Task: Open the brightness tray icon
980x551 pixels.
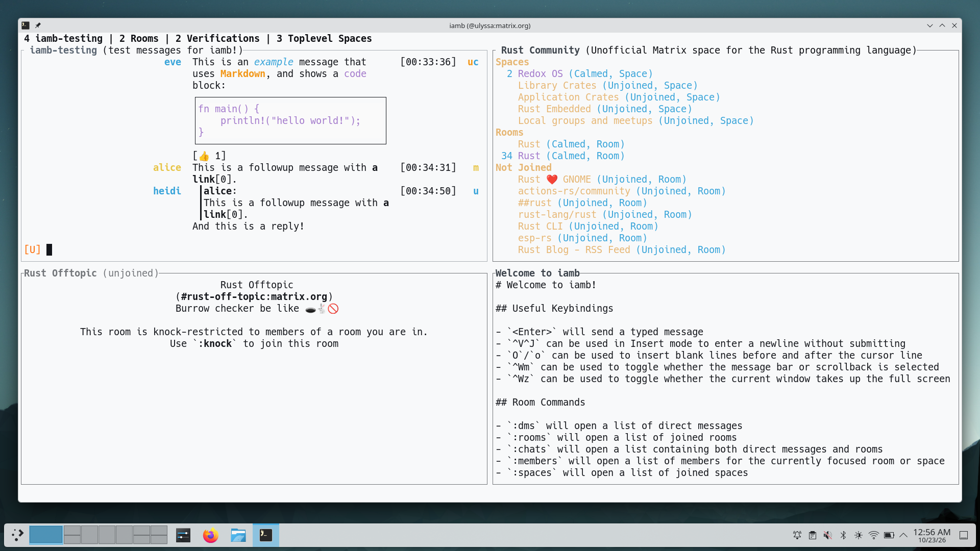Action: [x=859, y=535]
